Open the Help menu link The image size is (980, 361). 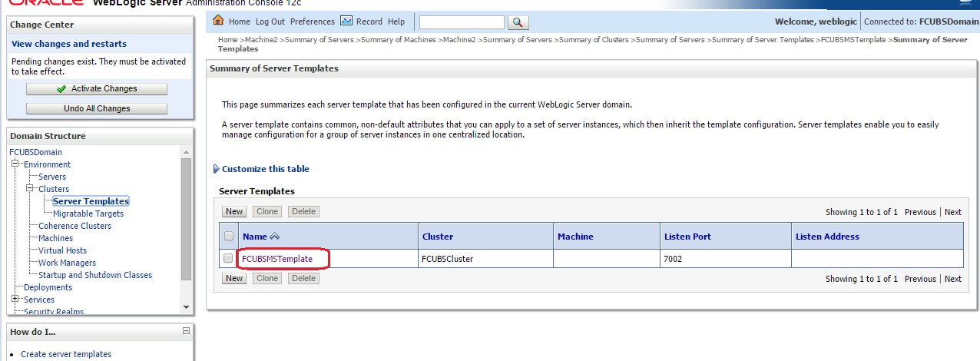click(396, 22)
